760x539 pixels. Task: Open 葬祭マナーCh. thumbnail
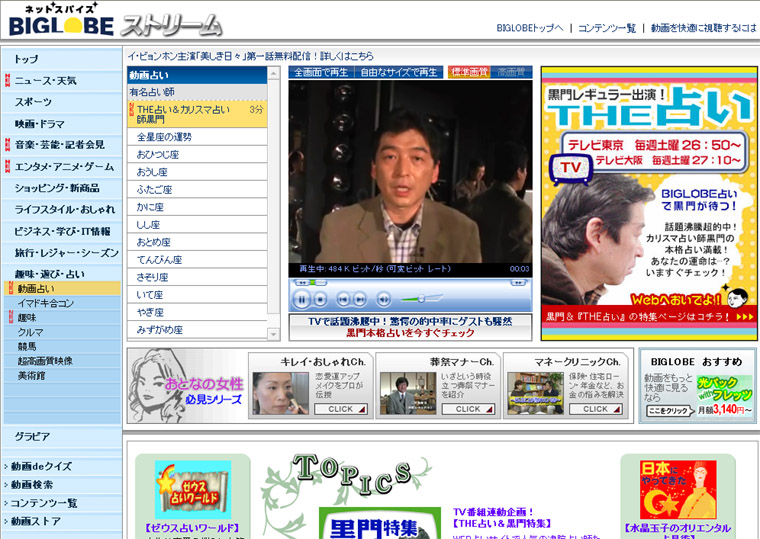pos(408,393)
